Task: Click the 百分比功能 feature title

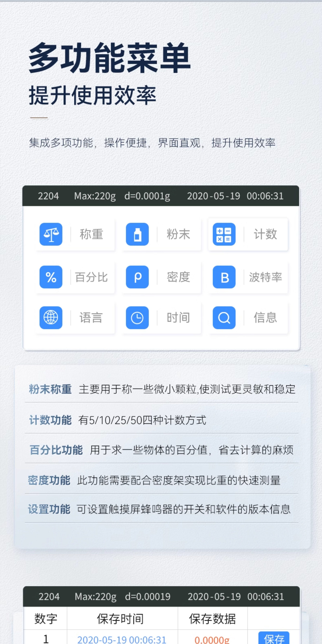Action: click(56, 450)
